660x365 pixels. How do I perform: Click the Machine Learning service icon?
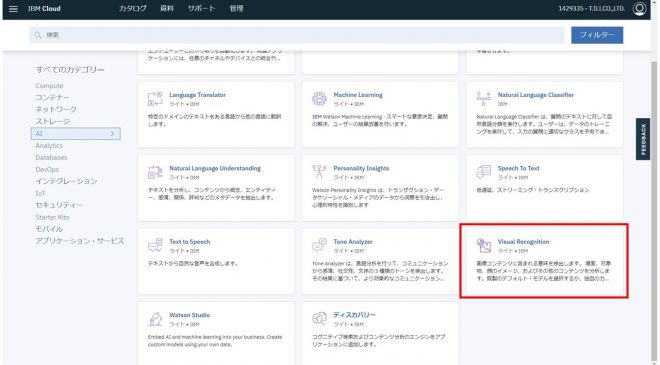(319, 99)
